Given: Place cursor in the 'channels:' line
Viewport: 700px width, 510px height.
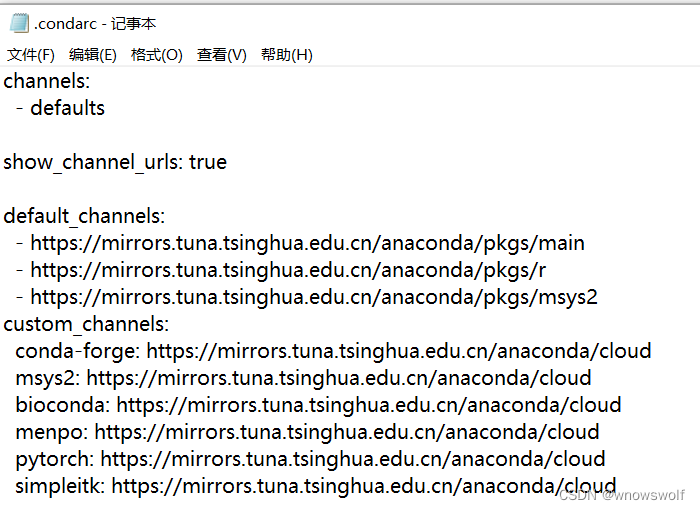Looking at the screenshot, I should (47, 81).
